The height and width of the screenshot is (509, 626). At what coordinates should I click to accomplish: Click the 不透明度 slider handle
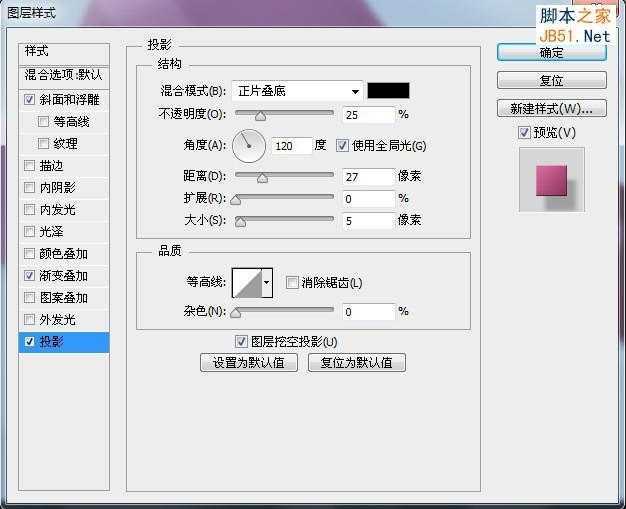coord(260,116)
